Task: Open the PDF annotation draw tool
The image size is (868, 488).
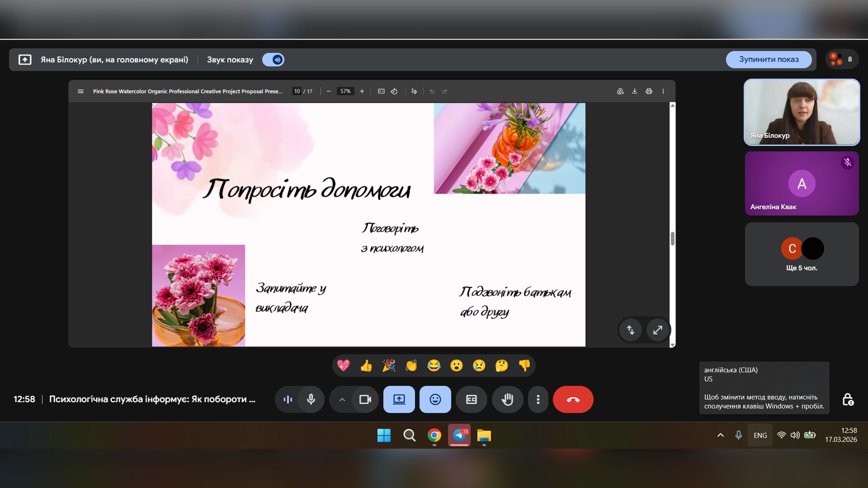Action: (414, 91)
